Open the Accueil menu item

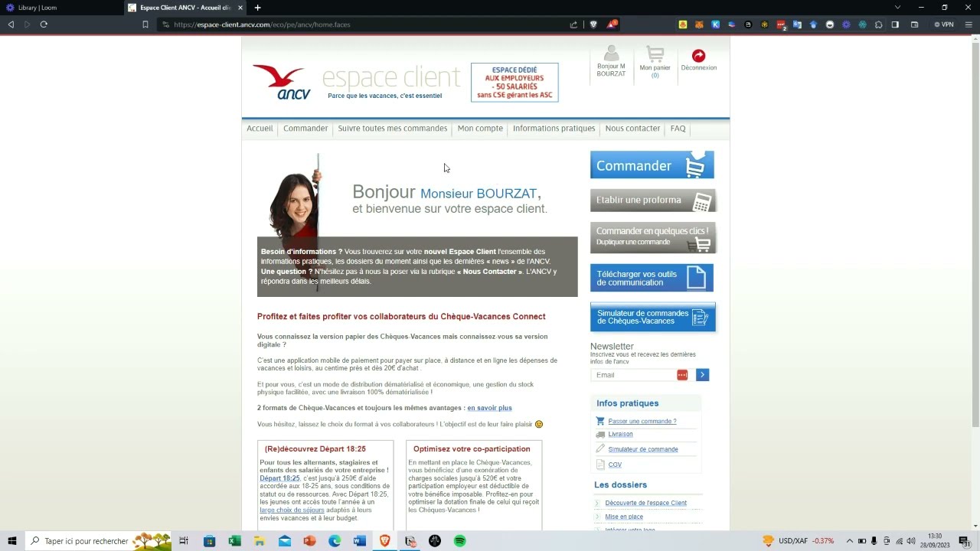pos(260,129)
